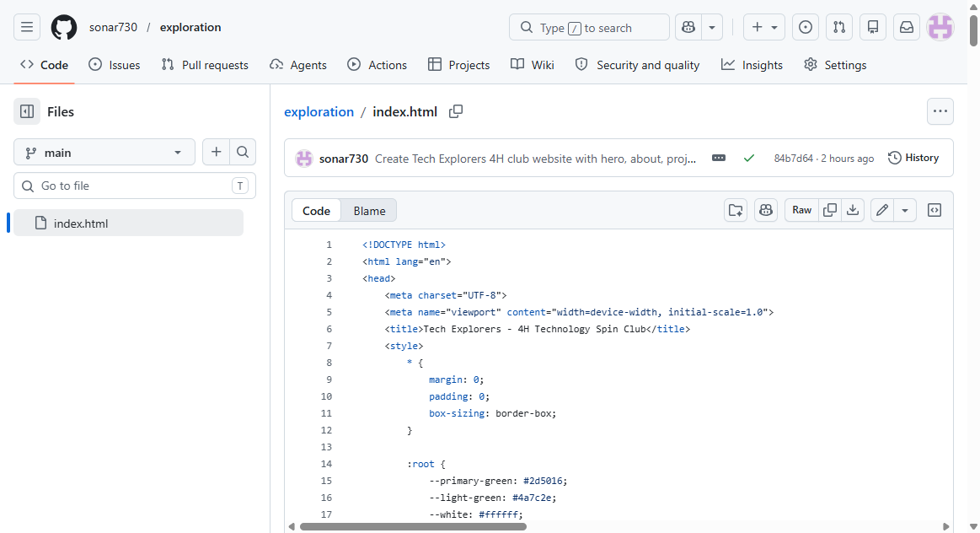Switch to Code view toggle
Image resolution: width=980 pixels, height=533 pixels.
316,211
